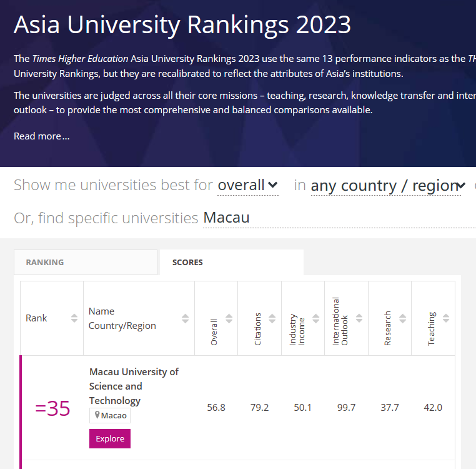
Task: Sort by Research score arrows icon
Action: point(402,318)
